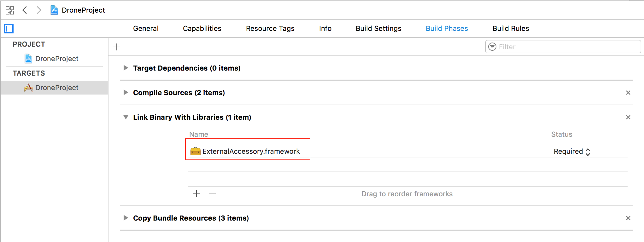Click the ExternalAccessory.framework toolbox icon
Screen dimensions: 644x242
(196, 151)
